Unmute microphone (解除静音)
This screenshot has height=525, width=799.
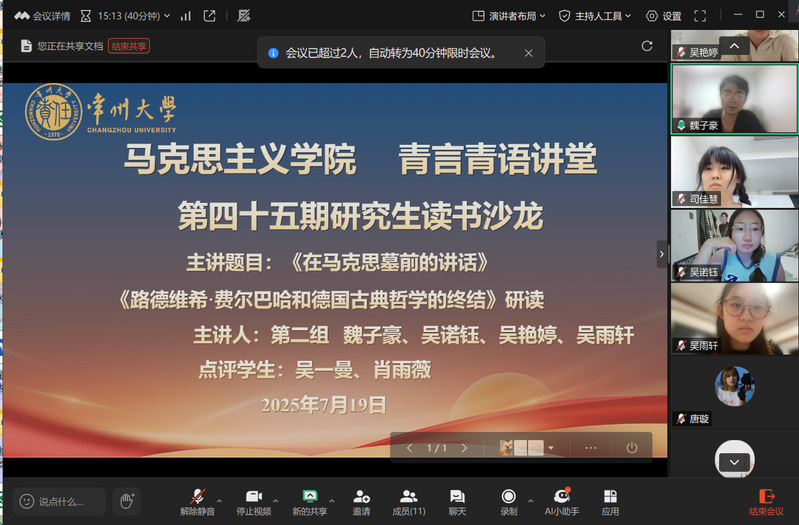[197, 502]
